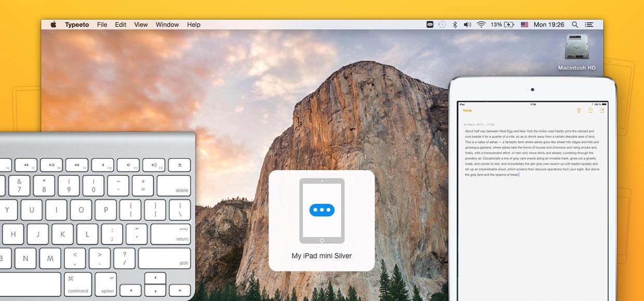
Task: Click the note date line on iPad
Action: (479, 125)
